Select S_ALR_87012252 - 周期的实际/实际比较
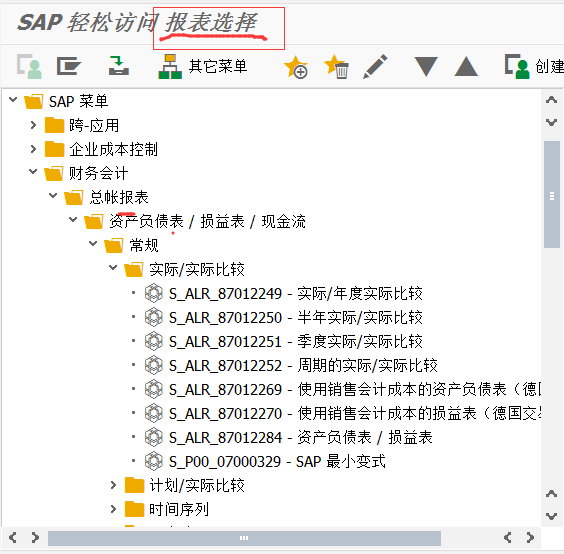The height and width of the screenshot is (554, 564). tap(303, 365)
